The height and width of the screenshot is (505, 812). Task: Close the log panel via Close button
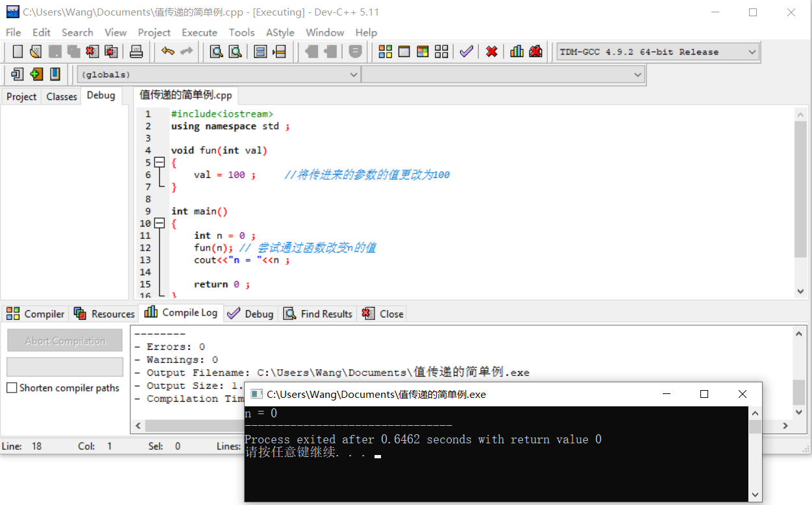point(382,314)
